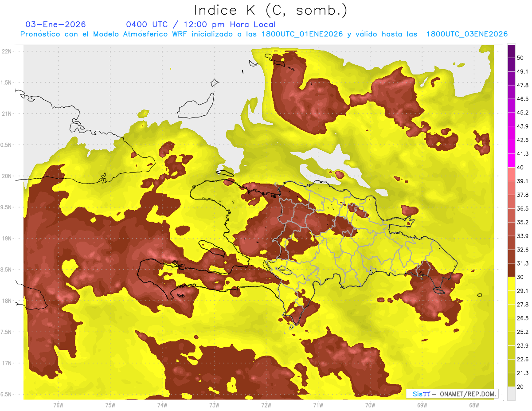The image size is (532, 411).
Task: Pick the colorbar value "37.8"
Action: (x=522, y=195)
